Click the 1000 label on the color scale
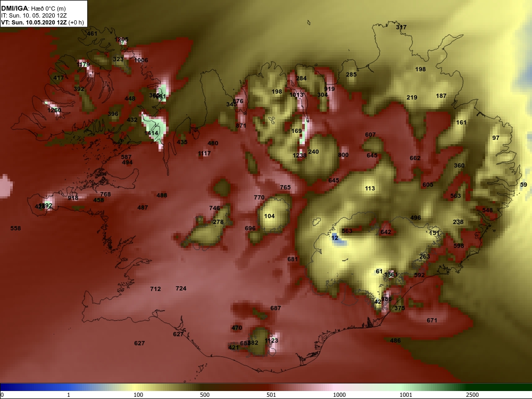 [x=339, y=395]
